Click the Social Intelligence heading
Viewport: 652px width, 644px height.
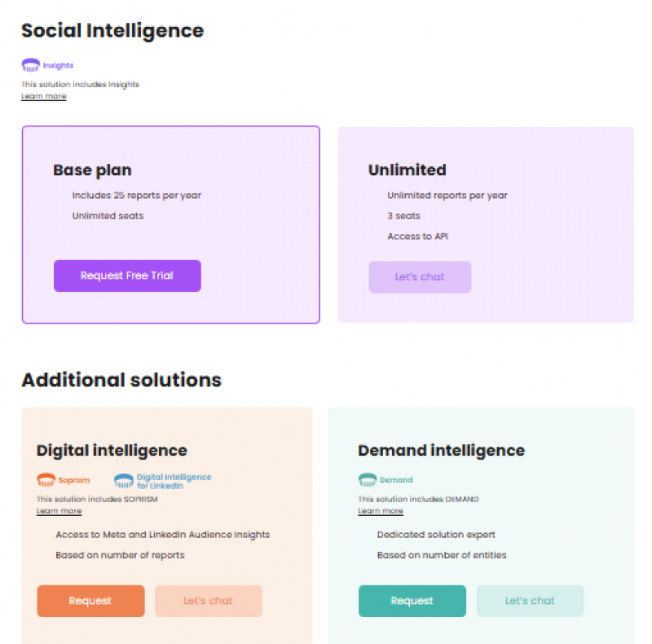[x=112, y=31]
